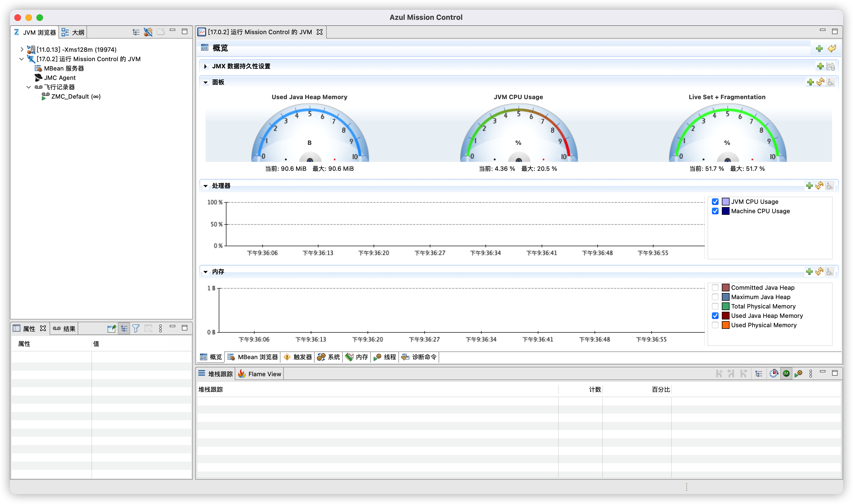Click the filter funnel icon in properties panel
The height and width of the screenshot is (504, 853).
136,328
